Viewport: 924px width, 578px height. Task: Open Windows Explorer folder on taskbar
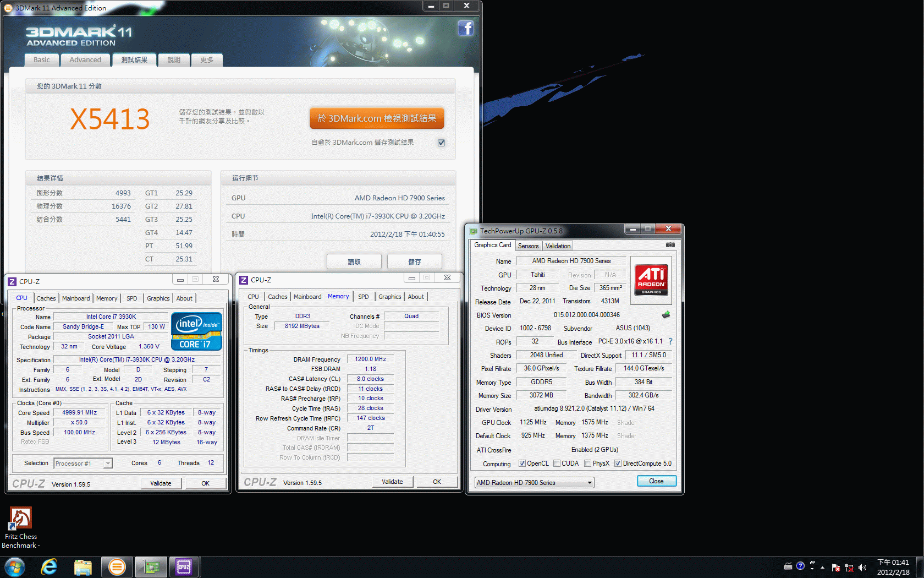tap(83, 567)
